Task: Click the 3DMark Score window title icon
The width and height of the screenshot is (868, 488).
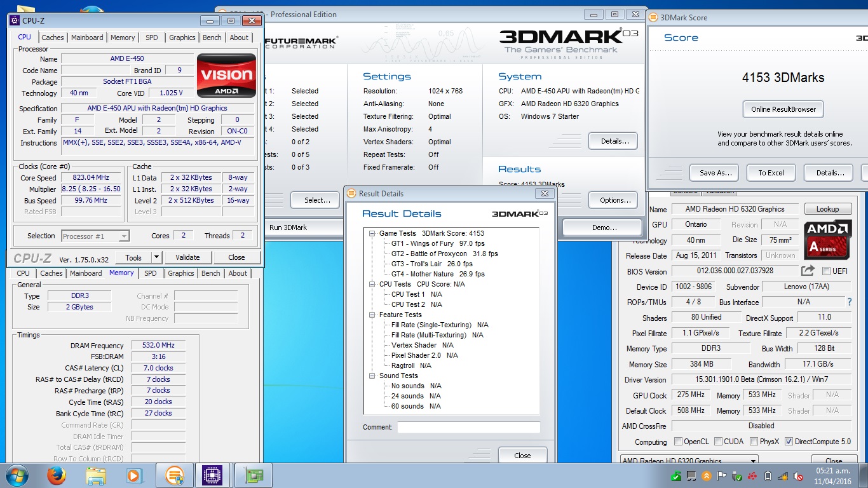Action: (653, 17)
